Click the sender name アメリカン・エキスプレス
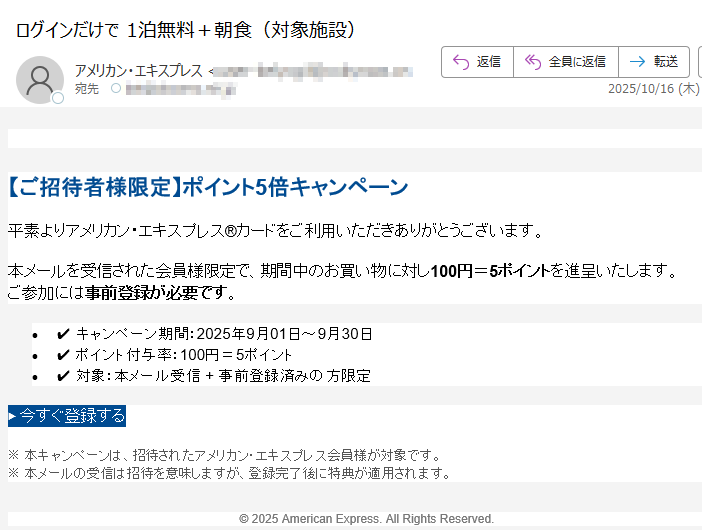Screen dimensions: 702x530 pyautogui.click(x=138, y=70)
